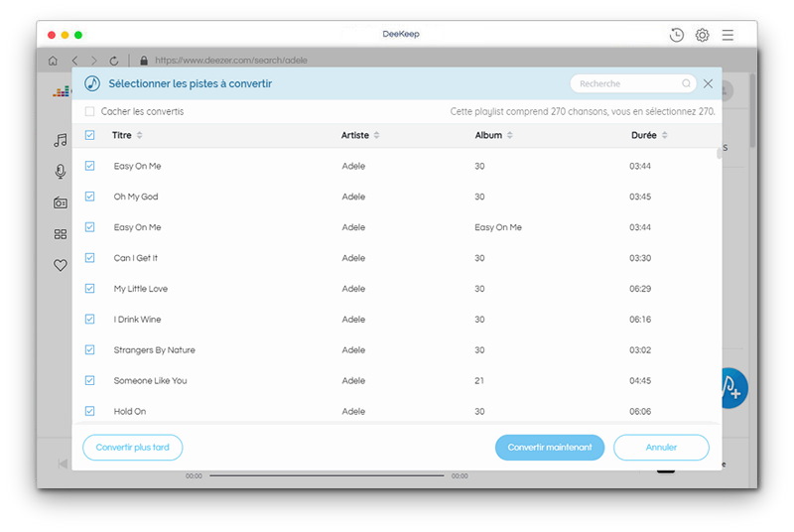The image size is (794, 532).
Task: Go to home page icon
Action: click(x=53, y=61)
